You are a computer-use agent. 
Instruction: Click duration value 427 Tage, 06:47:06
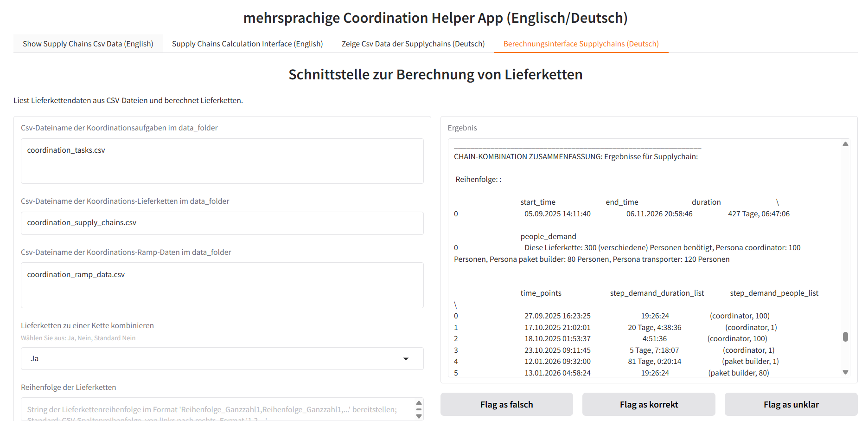pyautogui.click(x=759, y=214)
